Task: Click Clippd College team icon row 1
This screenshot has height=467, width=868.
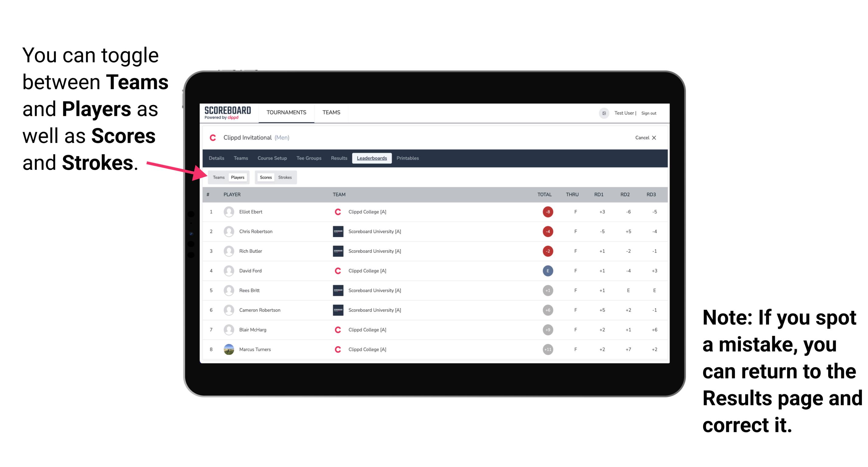Action: click(336, 212)
